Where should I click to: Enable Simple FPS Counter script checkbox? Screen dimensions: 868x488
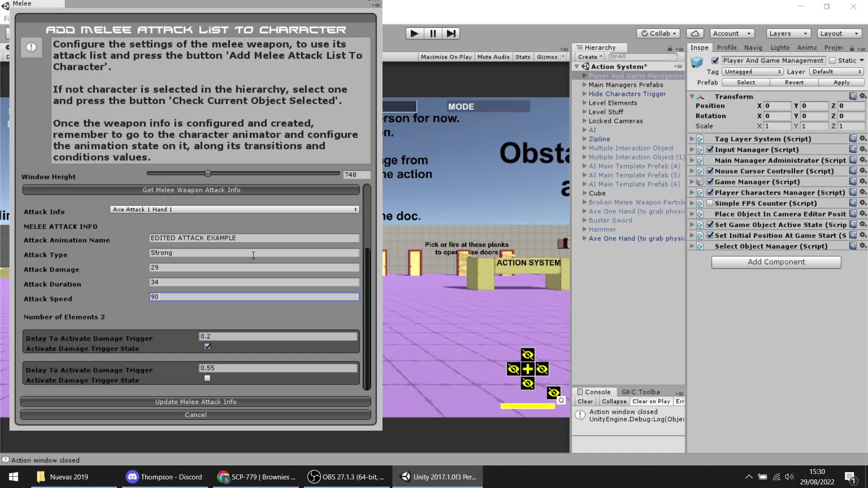(710, 203)
